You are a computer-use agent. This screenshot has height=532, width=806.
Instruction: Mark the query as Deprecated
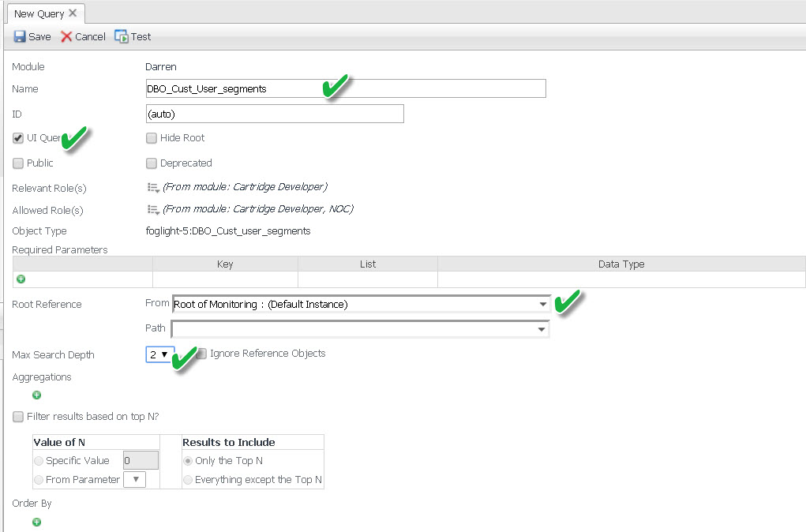point(152,163)
